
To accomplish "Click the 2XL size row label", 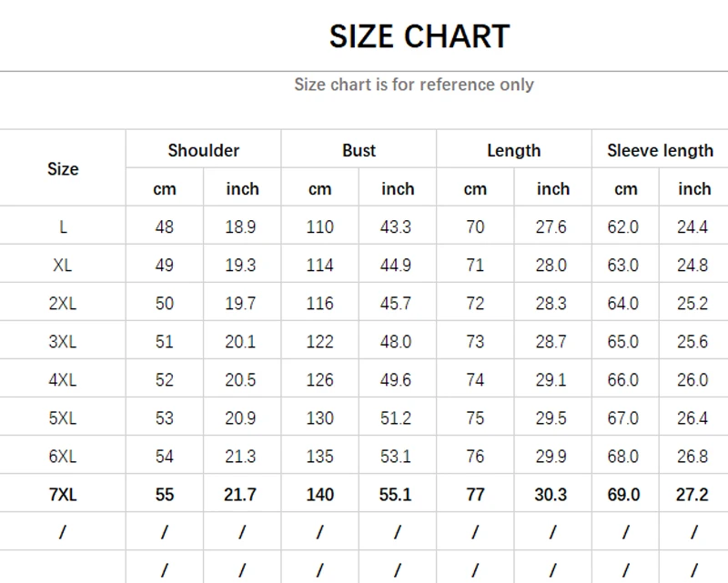I will [63, 303].
